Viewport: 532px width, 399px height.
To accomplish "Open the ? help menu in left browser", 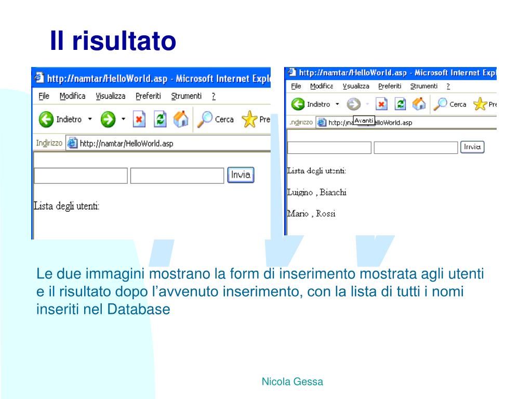I will pyautogui.click(x=214, y=96).
